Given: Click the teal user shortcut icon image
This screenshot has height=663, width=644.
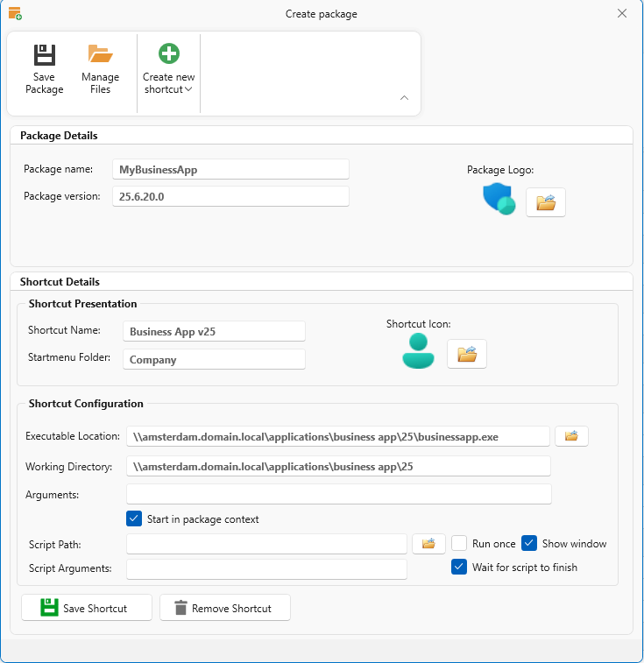Looking at the screenshot, I should click(418, 351).
